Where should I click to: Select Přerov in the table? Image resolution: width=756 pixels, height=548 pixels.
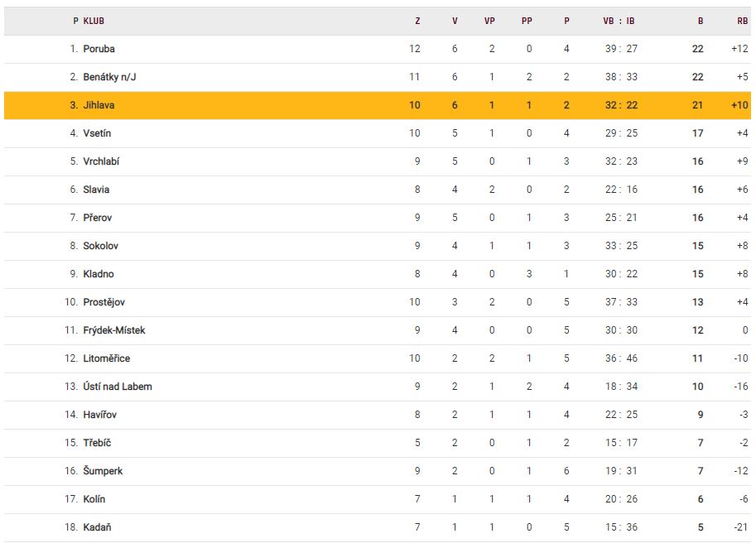pyautogui.click(x=97, y=218)
